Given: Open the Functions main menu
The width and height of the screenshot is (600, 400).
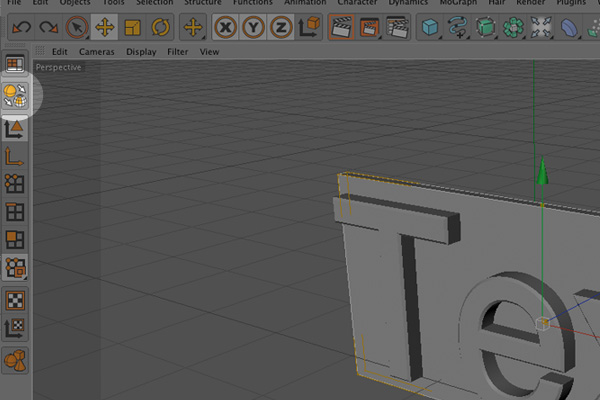Looking at the screenshot, I should (253, 2).
